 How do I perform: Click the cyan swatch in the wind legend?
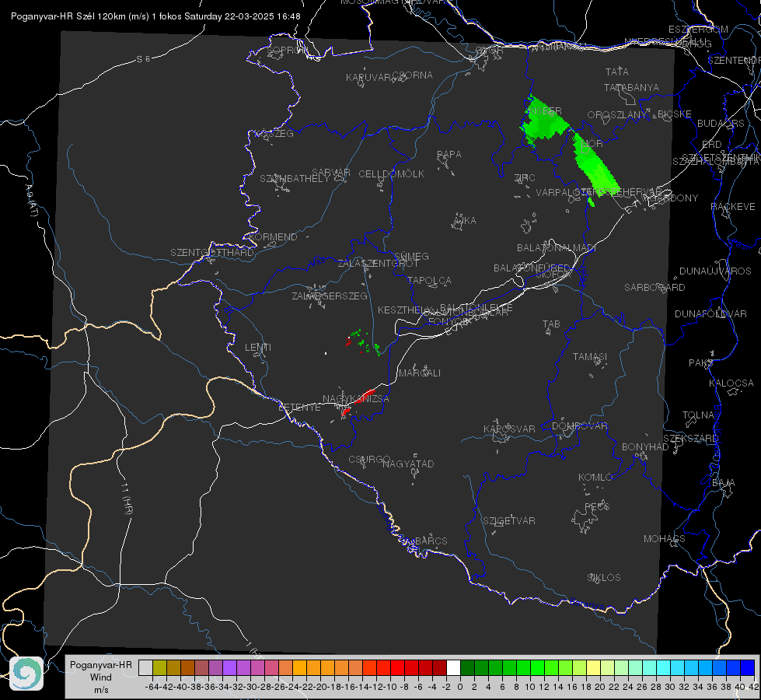click(x=664, y=667)
